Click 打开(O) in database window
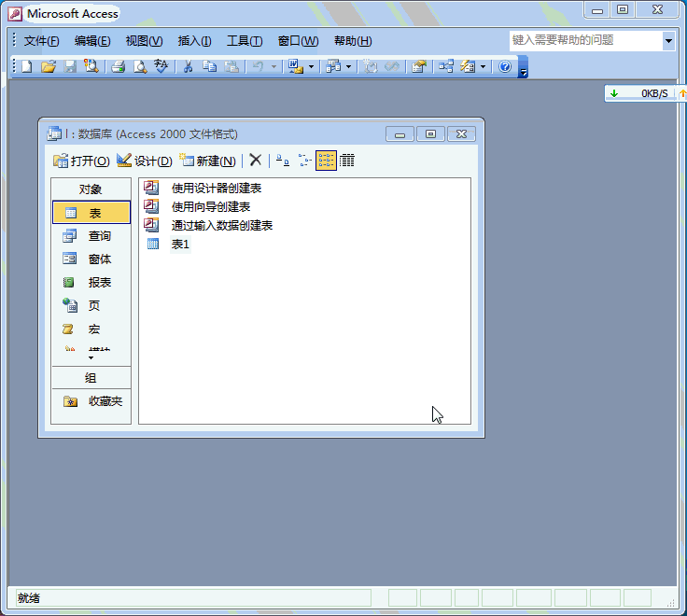This screenshot has width=687, height=616. (x=81, y=161)
